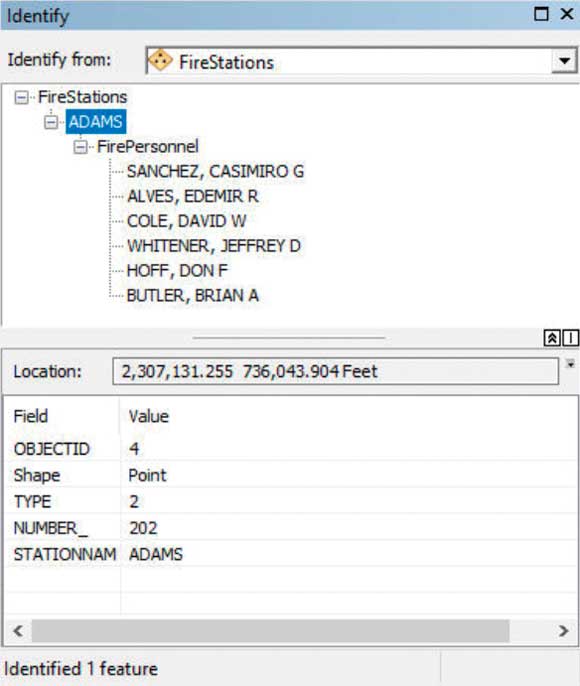Image resolution: width=580 pixels, height=686 pixels.
Task: Open the Identify from dropdown arrow
Action: (x=564, y=61)
